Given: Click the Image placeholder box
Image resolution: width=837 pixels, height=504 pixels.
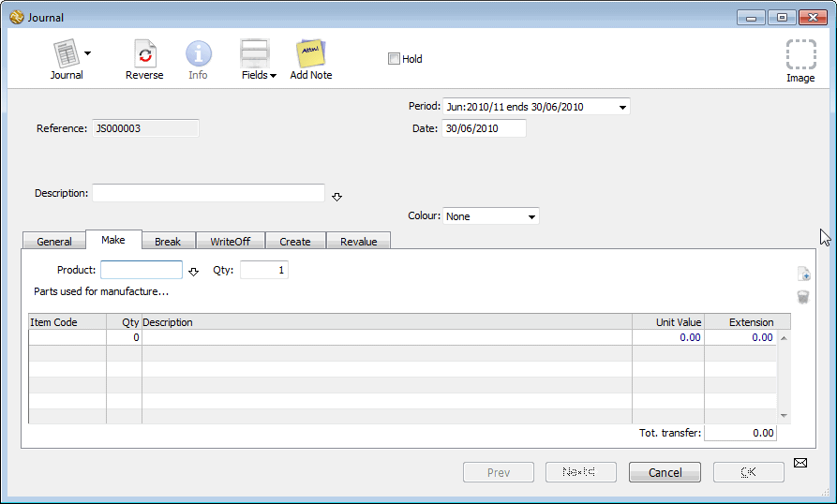Looking at the screenshot, I should 800,55.
